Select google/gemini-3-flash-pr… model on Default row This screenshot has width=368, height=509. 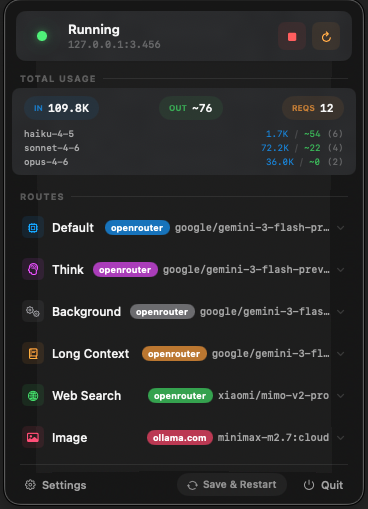[252, 228]
